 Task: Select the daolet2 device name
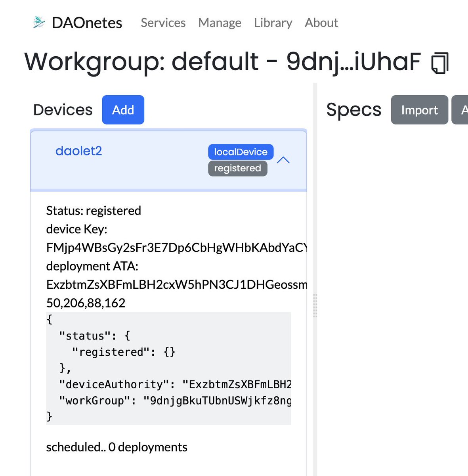(79, 151)
